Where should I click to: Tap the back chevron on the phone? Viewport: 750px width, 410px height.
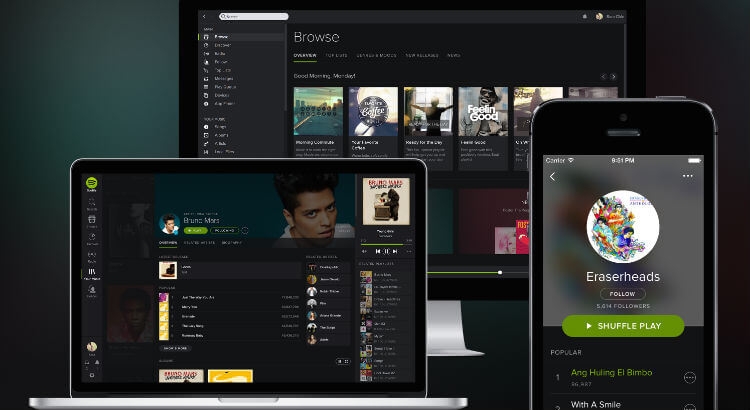pos(552,177)
